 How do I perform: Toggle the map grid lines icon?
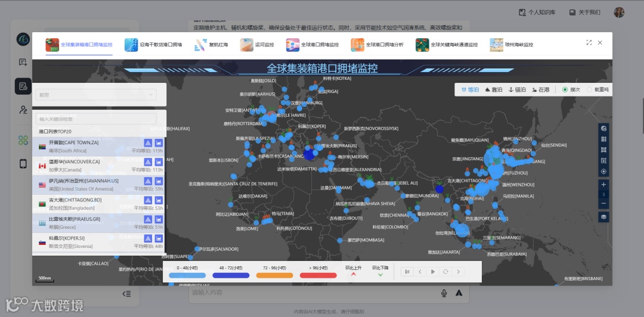pos(603,139)
